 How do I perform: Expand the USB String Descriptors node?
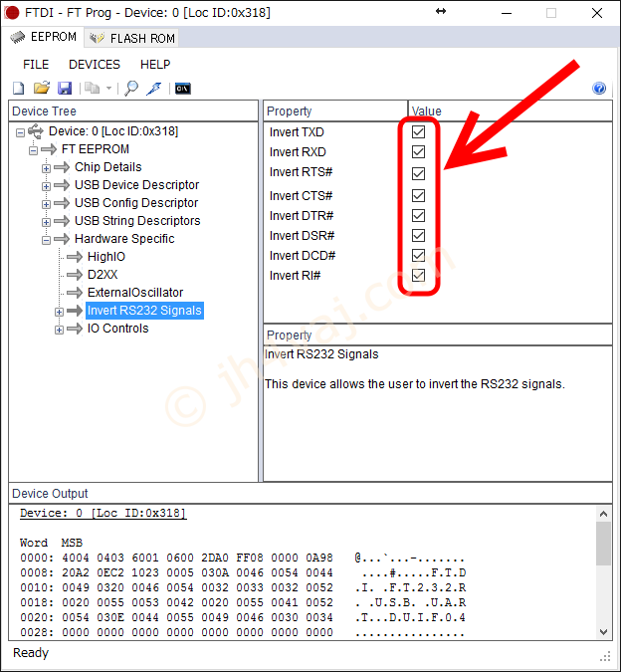(46, 222)
